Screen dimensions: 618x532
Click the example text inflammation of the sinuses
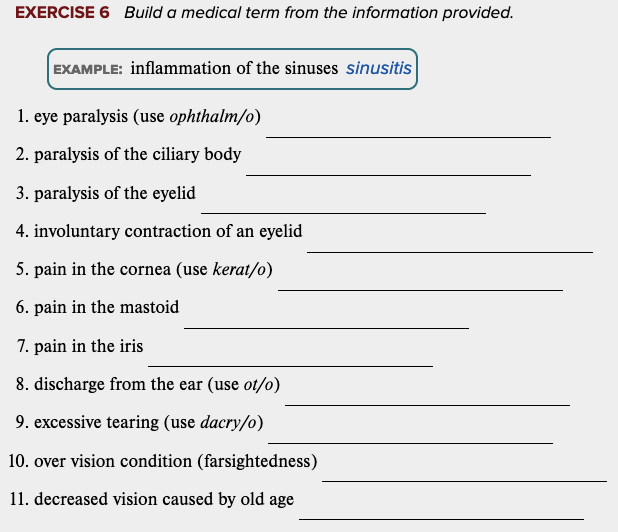tap(235, 69)
